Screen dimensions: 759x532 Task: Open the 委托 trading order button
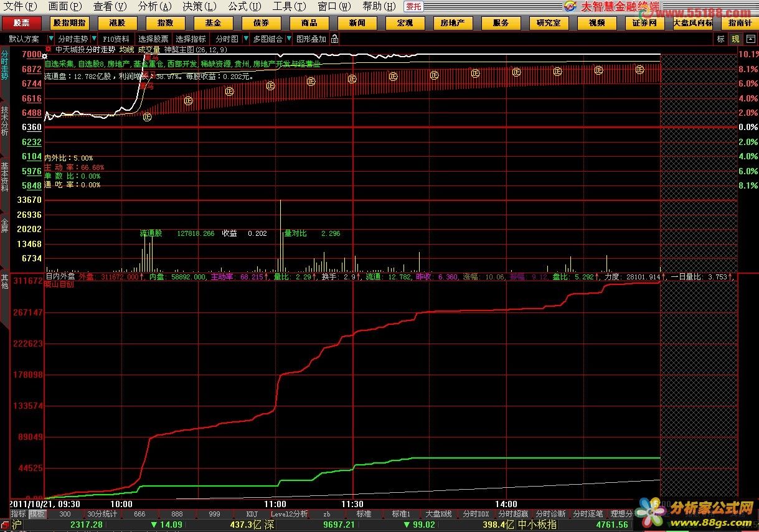tap(413, 7)
